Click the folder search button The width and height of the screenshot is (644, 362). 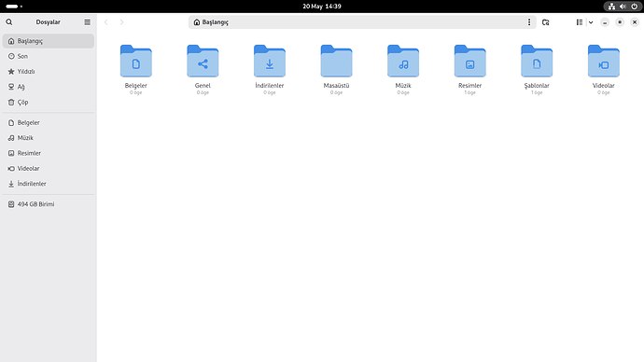pyautogui.click(x=545, y=22)
